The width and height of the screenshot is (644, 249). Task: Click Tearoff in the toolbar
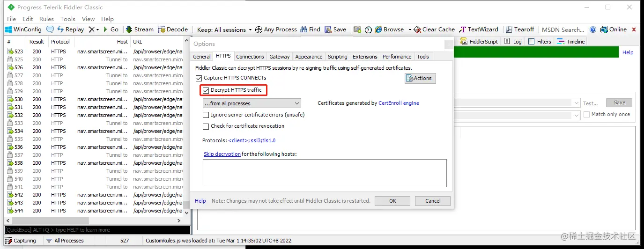coord(519,29)
